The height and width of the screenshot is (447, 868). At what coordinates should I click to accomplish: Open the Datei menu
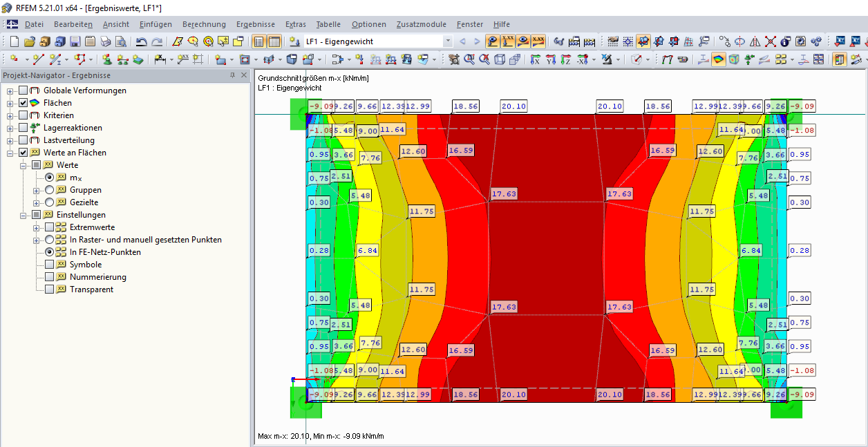[x=34, y=24]
